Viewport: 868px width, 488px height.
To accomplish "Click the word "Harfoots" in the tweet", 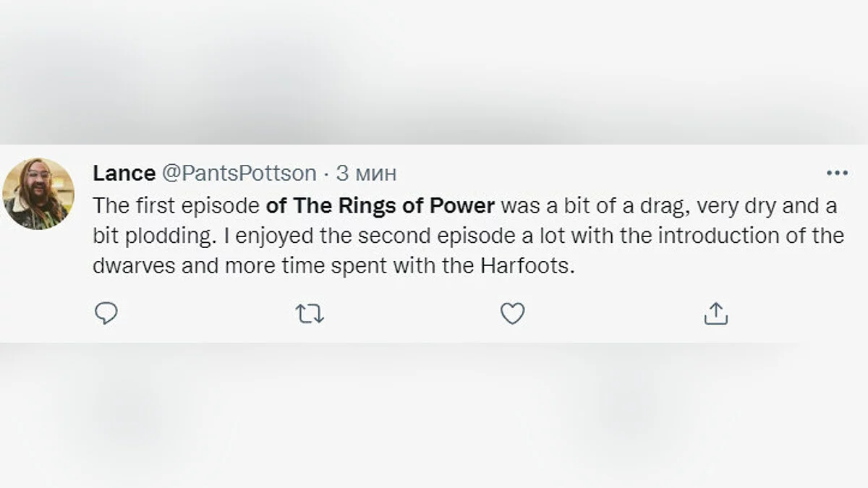I will pyautogui.click(x=526, y=265).
